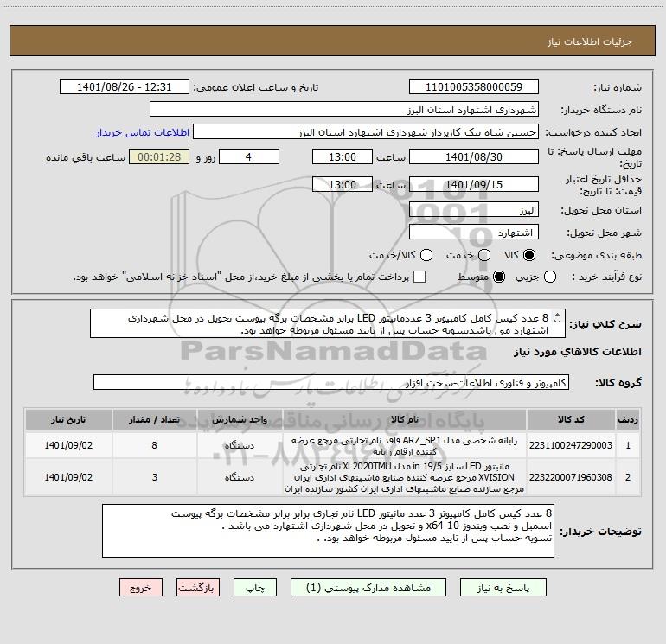Click product code 2232200071960308
The image size is (666, 644).
pos(571,477)
